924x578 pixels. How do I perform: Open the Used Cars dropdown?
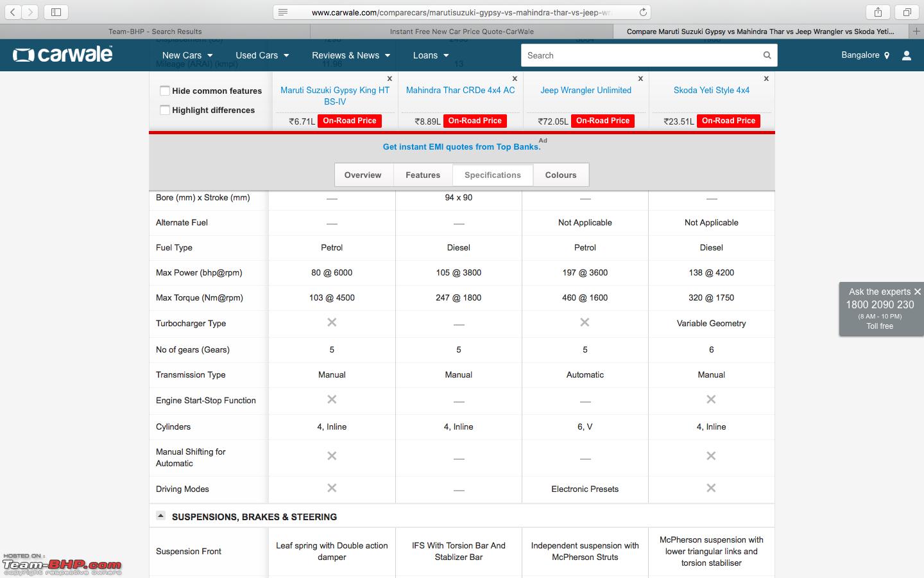click(262, 55)
